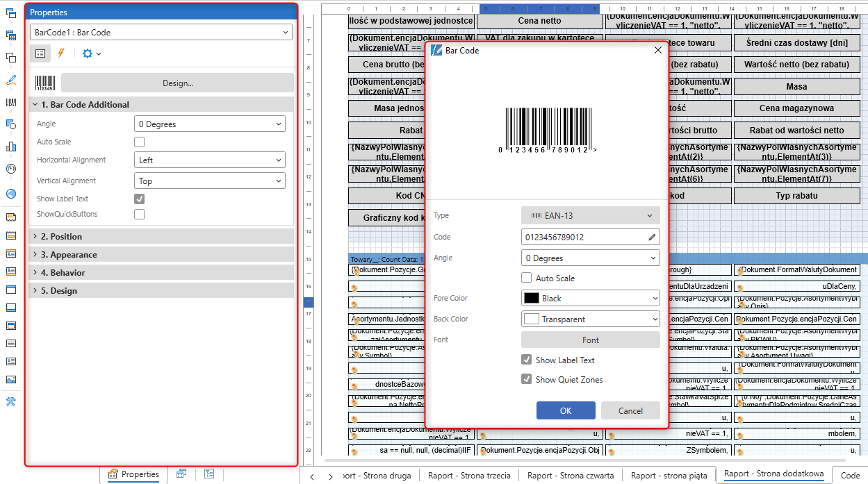Screen dimensions: 868x484
Task: Collapse the 1. Bar Code Additional section
Action: [161, 104]
